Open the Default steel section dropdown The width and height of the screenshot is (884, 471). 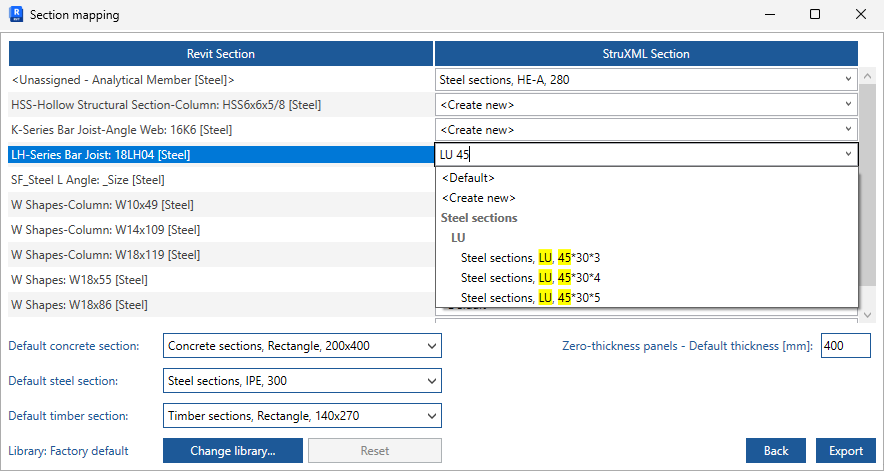click(x=302, y=381)
